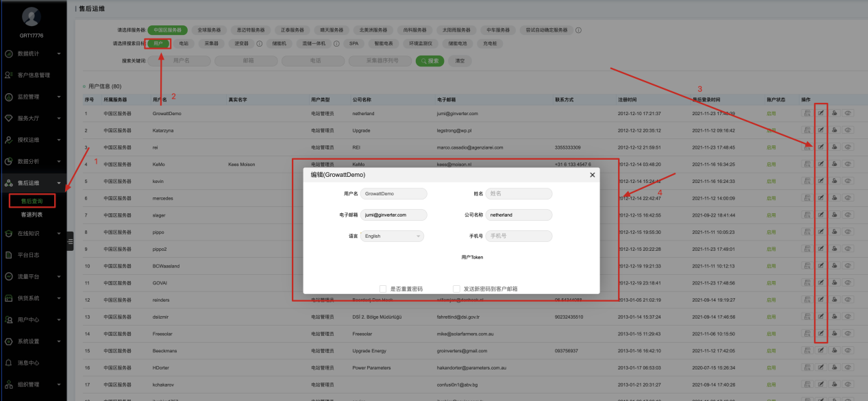Expand the 监控管理 sidebar menu
The height and width of the screenshot is (401, 868).
(32, 97)
